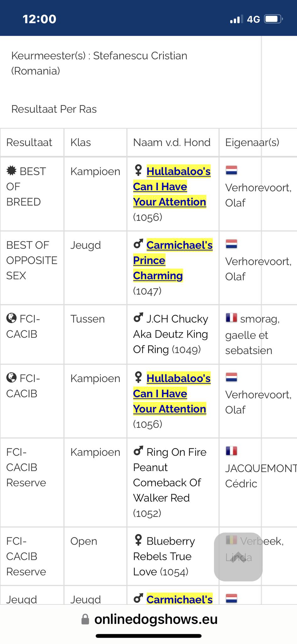The width and height of the screenshot is (297, 644).
Task: Click the male symbol beside J.CH Chucky
Action: pyautogui.click(x=138, y=318)
